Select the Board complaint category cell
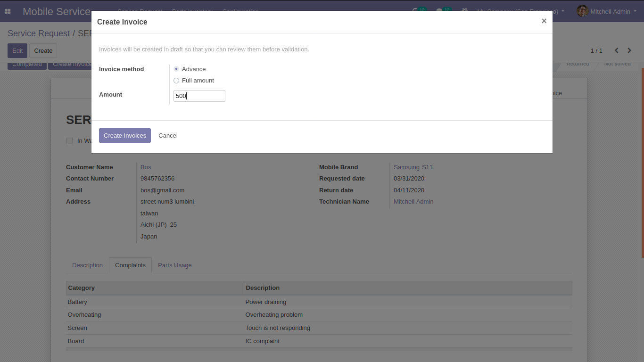Screen dimensions: 644x362 [x=155, y=341]
